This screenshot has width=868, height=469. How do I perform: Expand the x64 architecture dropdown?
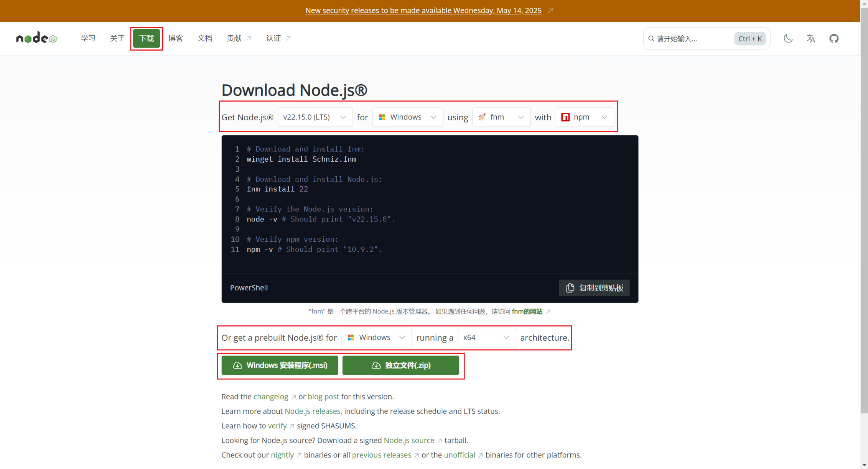(x=486, y=338)
